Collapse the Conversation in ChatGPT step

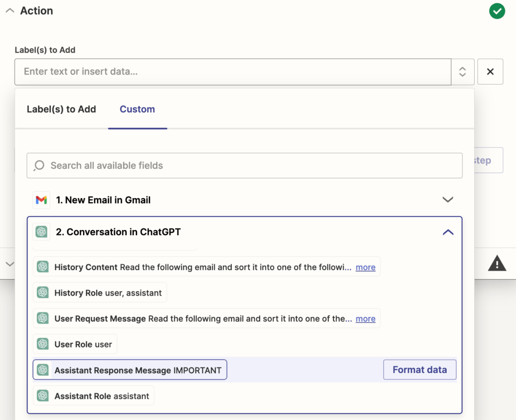pyautogui.click(x=448, y=232)
